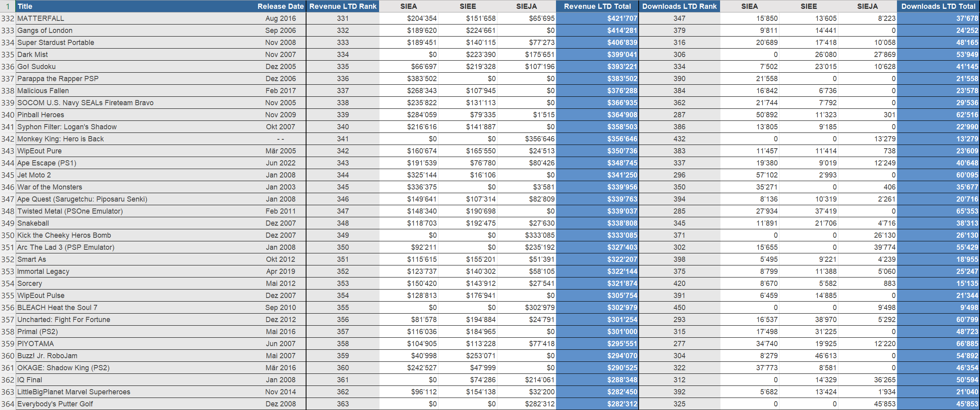Viewport: 980px width, 410px height.
Task: Click the SIEJA revenue cell showing $356'646
Action: (x=540, y=139)
